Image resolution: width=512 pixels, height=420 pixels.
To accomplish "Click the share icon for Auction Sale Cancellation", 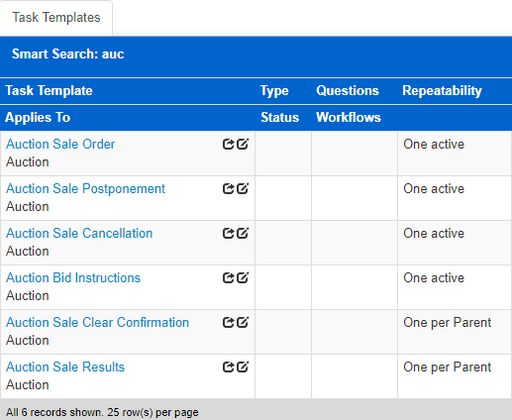I will [228, 233].
